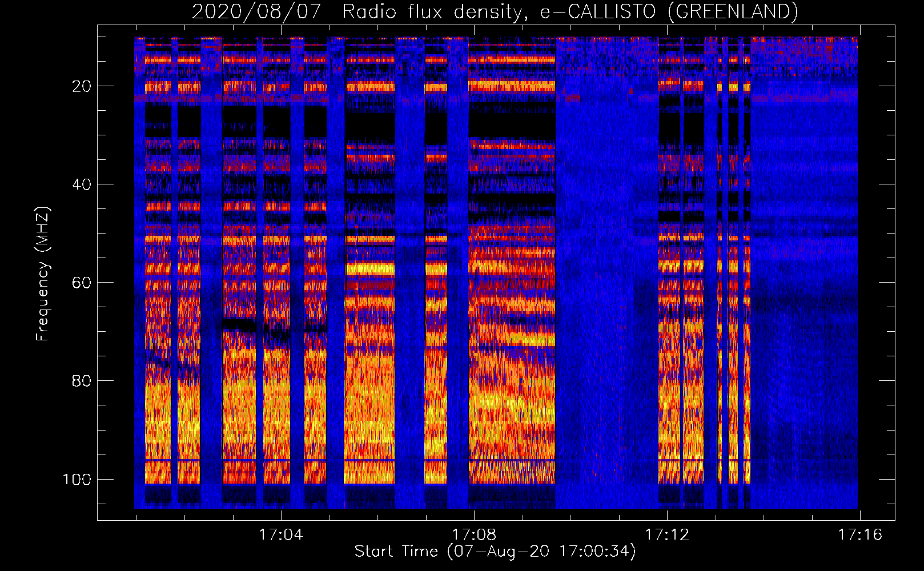
Task: Click the date '2020/08/07' in the title
Action: tap(256, 12)
